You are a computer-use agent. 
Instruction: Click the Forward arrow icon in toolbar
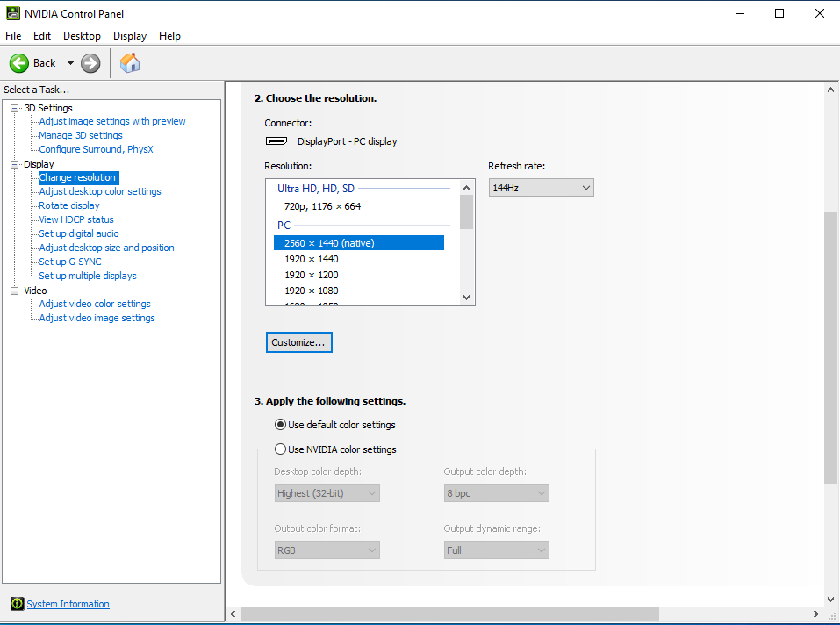(x=90, y=63)
